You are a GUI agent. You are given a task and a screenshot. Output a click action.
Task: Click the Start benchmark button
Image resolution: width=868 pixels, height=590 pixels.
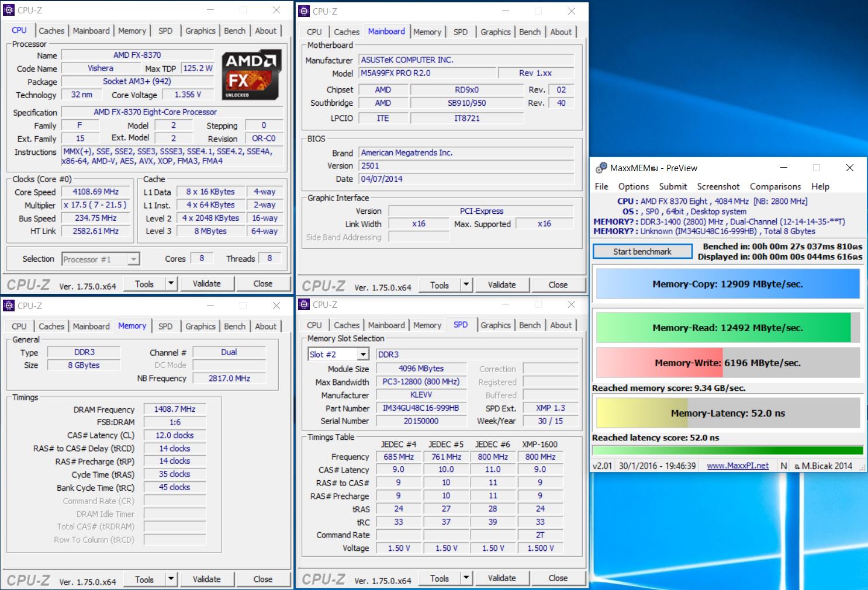click(x=642, y=251)
